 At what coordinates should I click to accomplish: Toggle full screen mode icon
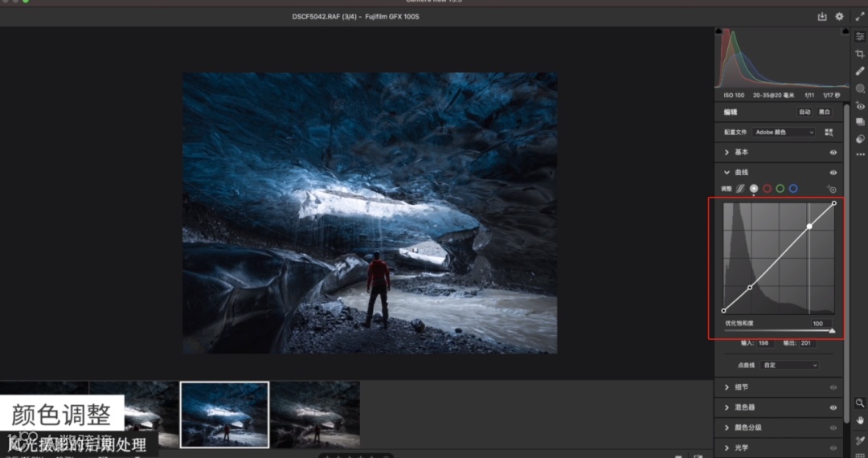pos(860,17)
